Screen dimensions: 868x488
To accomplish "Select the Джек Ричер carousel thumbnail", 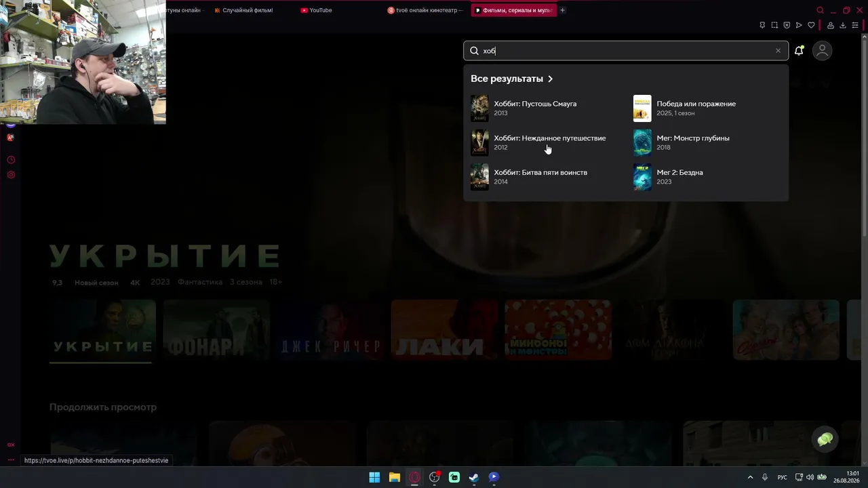I will 330,330.
